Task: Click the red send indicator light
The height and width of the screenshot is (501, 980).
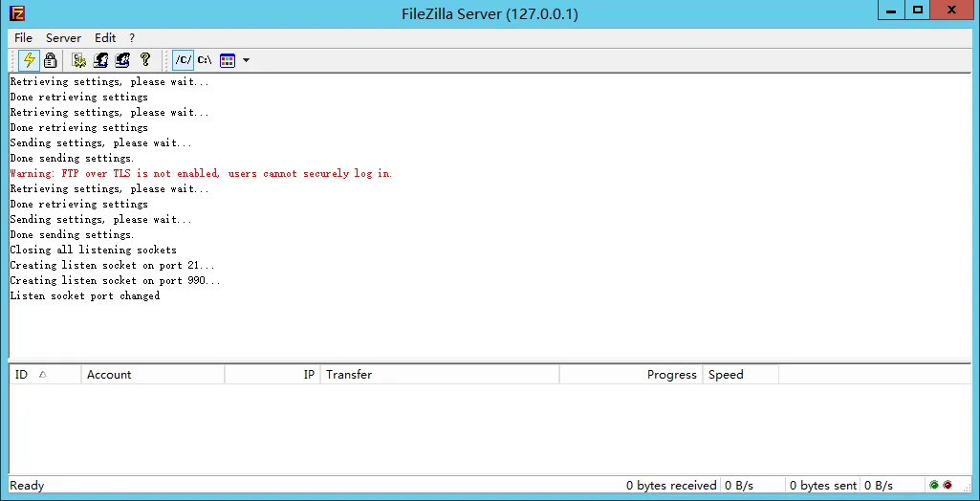Action: [947, 485]
